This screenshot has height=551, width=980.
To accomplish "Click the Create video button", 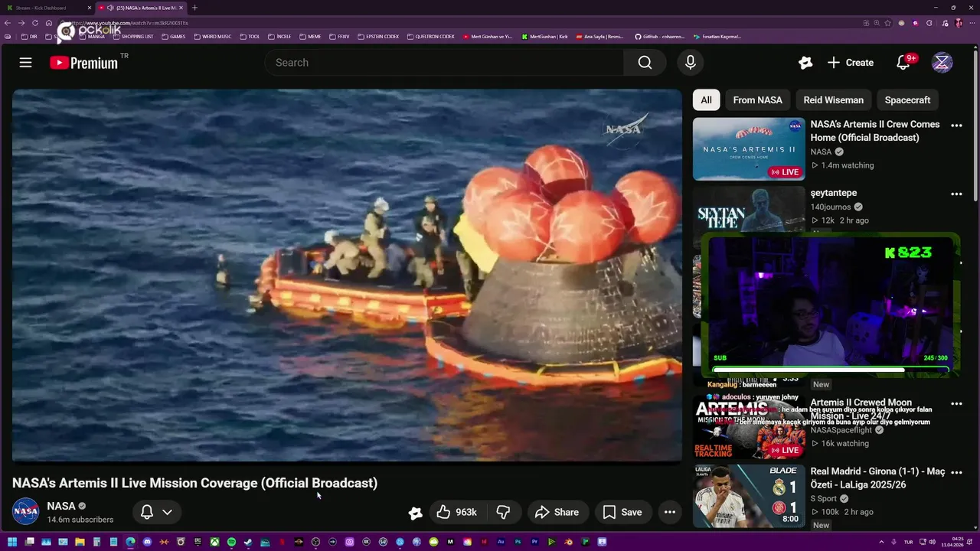I will click(x=850, y=63).
